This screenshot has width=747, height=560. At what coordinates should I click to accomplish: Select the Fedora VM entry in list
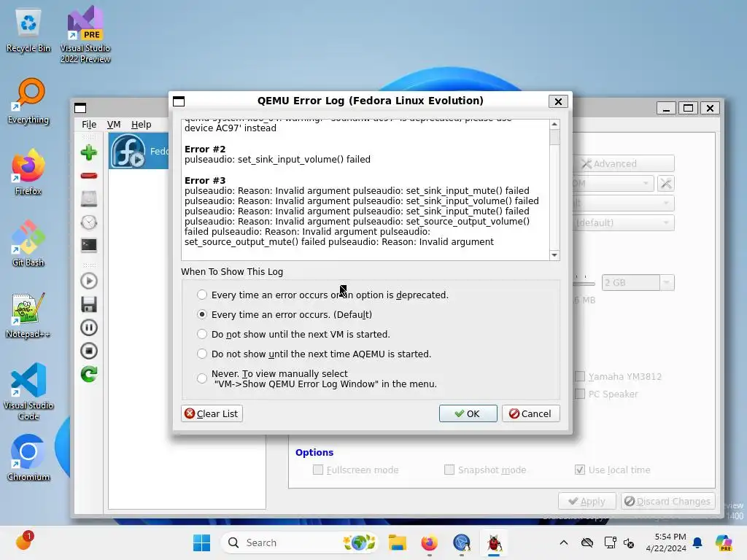point(139,151)
